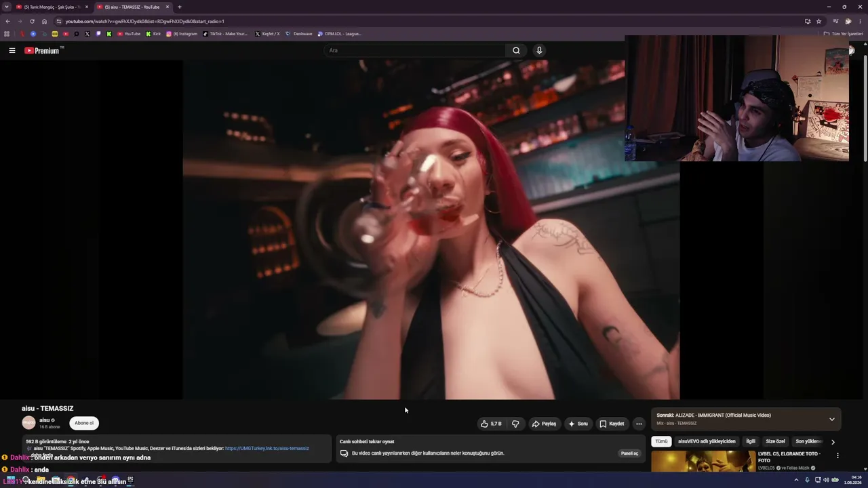Open the LVBEL C5 FOTO video thumbnail
Image resolution: width=868 pixels, height=488 pixels.
click(x=703, y=462)
